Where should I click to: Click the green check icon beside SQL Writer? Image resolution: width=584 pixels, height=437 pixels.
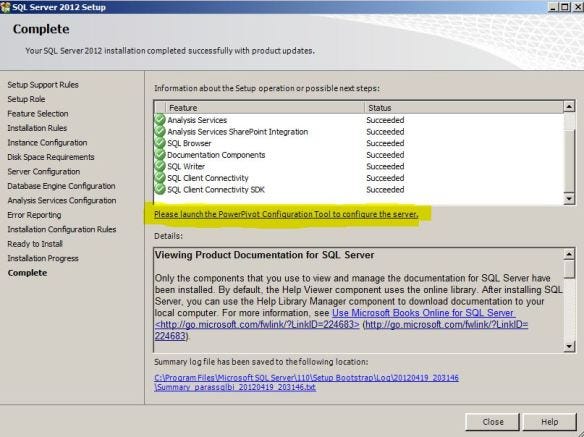tap(160, 166)
